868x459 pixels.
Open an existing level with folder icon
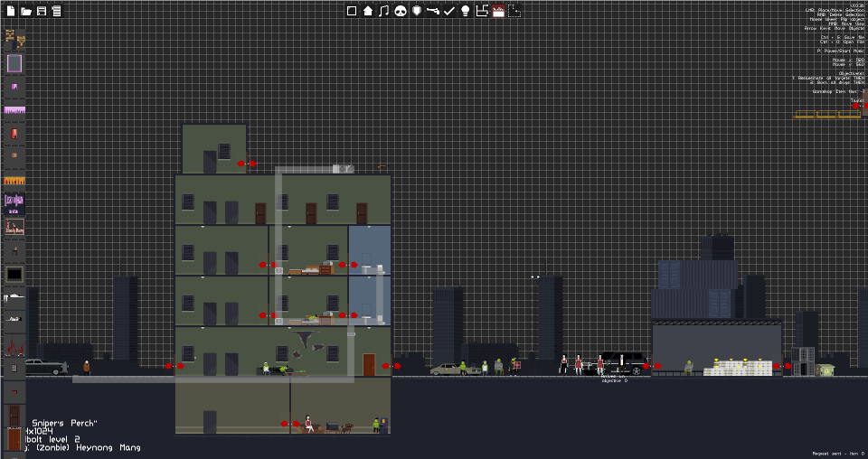tap(26, 11)
